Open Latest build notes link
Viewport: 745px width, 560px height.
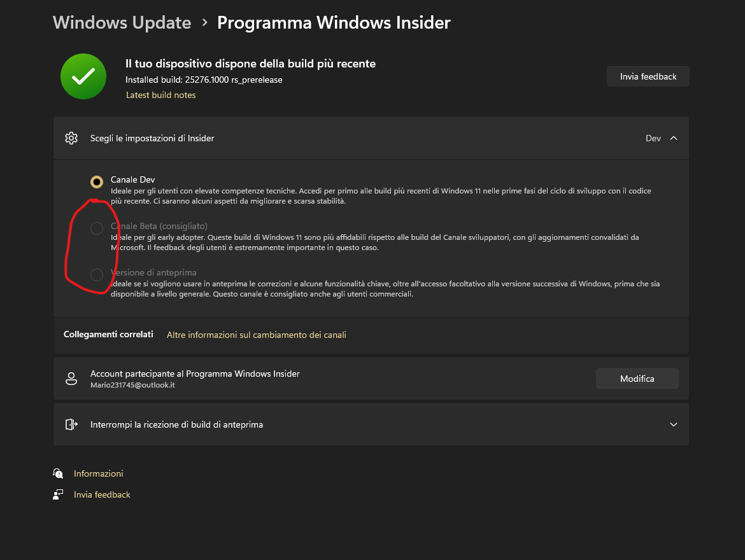[x=160, y=94]
